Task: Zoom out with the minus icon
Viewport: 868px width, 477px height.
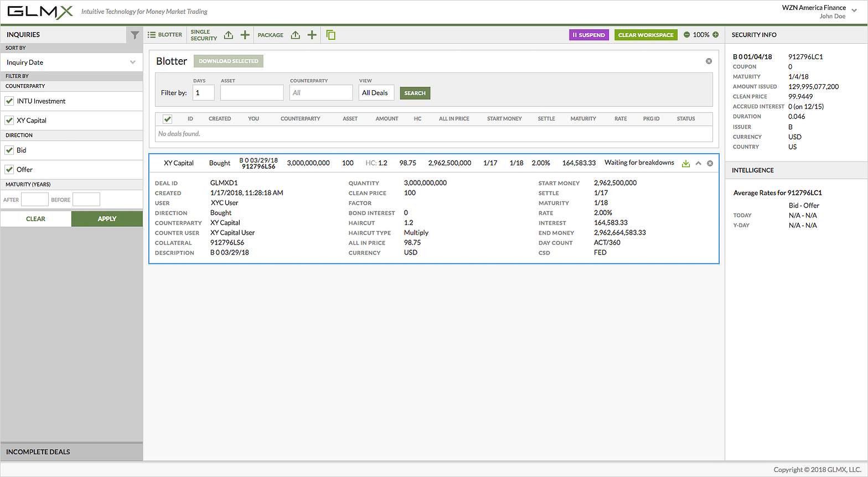Action: (x=687, y=35)
